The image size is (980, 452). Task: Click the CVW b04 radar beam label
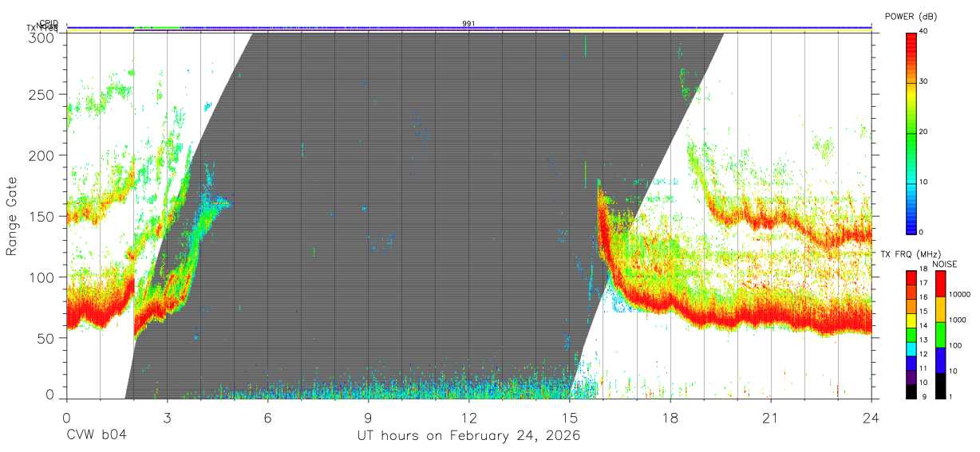point(97,436)
